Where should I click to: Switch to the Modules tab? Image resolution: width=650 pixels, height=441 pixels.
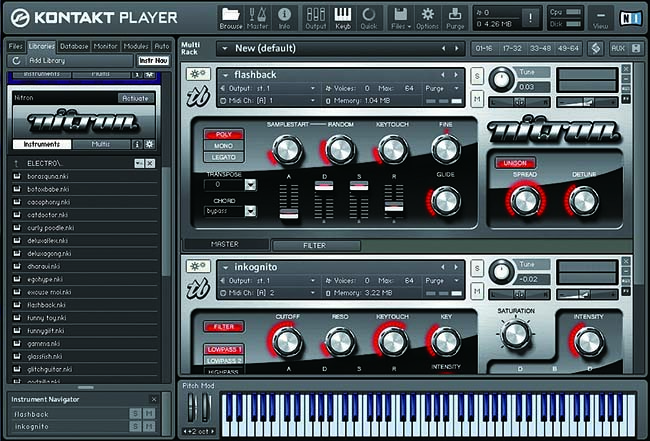136,46
